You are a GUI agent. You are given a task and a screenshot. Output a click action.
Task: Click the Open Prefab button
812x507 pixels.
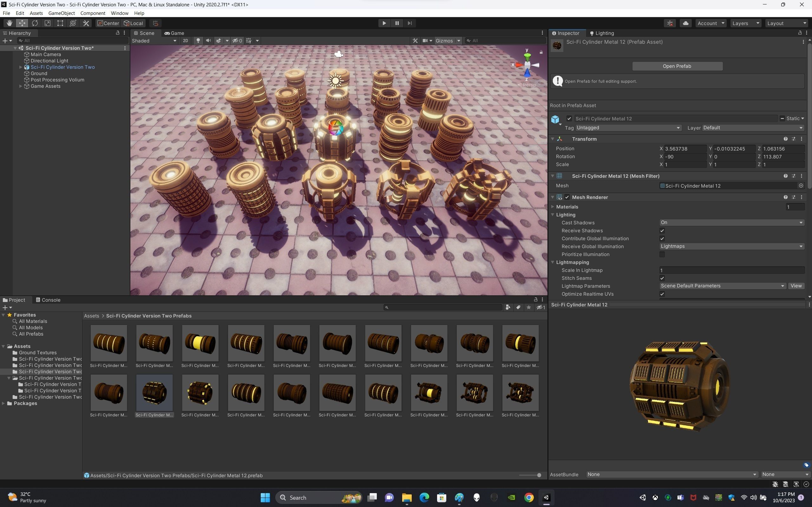[677, 66]
